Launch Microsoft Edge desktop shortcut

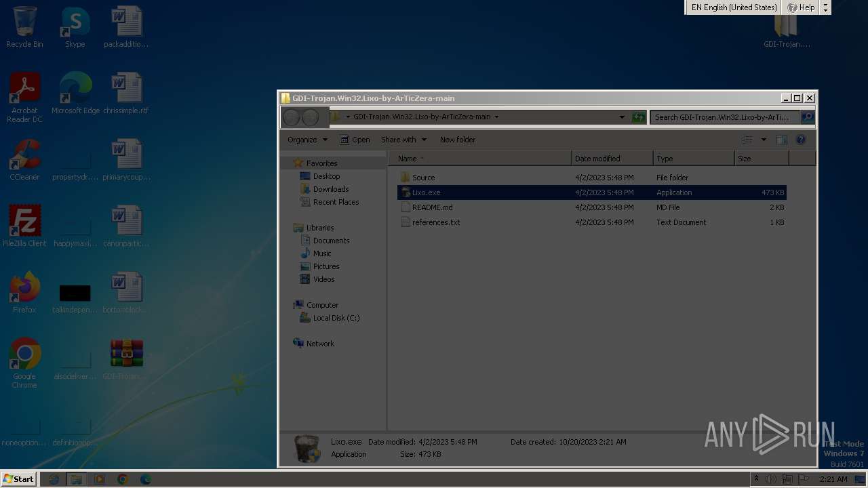click(75, 94)
